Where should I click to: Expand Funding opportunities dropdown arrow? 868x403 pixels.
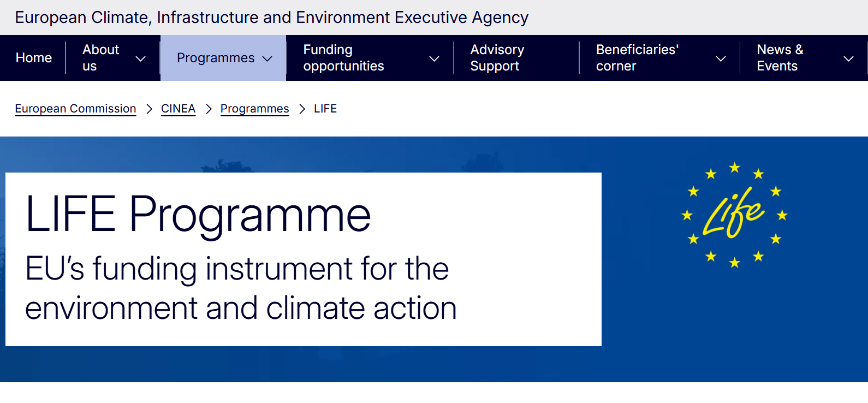[x=434, y=58]
